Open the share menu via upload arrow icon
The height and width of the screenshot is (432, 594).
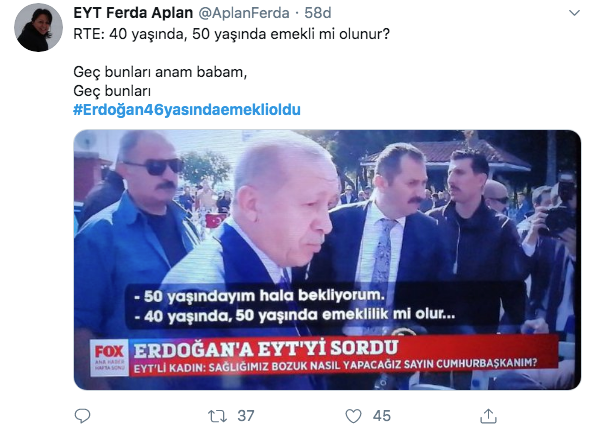point(488,416)
